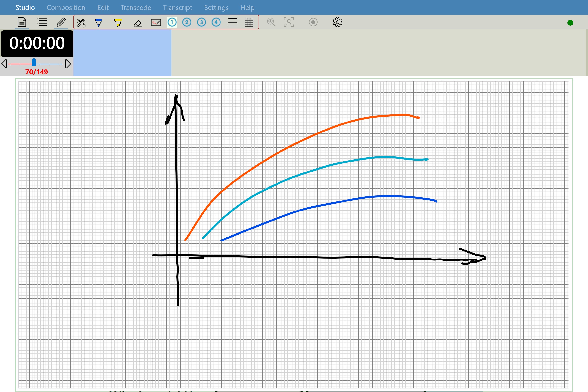Open the document page icon
Screen dimensions: 588x392
coord(22,22)
